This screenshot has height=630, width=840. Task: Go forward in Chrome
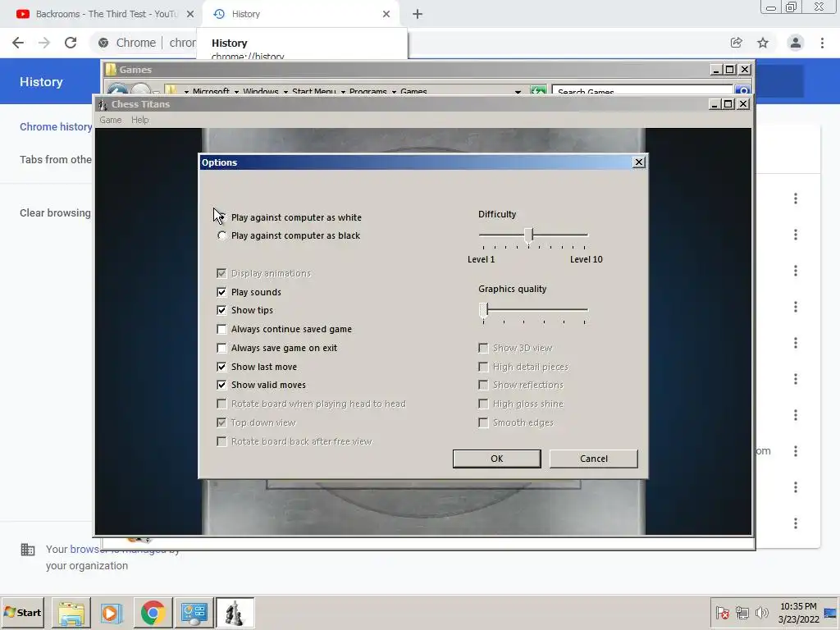point(44,43)
